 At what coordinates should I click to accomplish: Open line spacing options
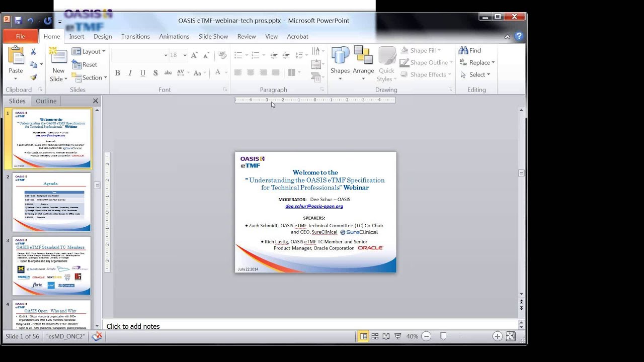[x=301, y=55]
